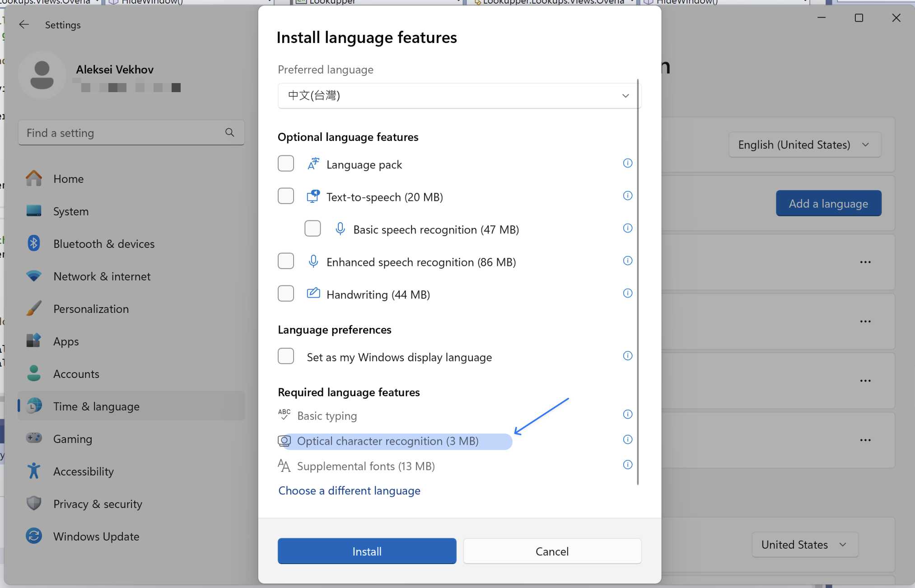Click the user profile avatar
This screenshot has height=588, width=915.
point(42,75)
